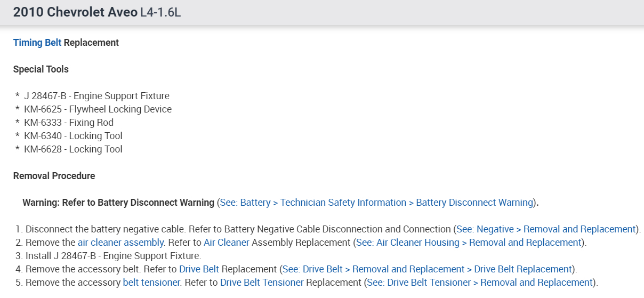Click the 'Special Tools' section heading

(x=41, y=69)
